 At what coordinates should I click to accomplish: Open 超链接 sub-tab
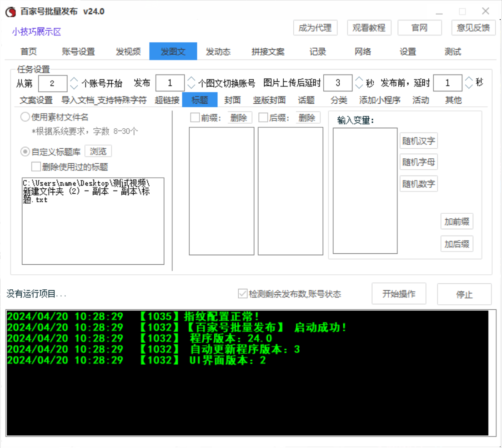pos(167,100)
